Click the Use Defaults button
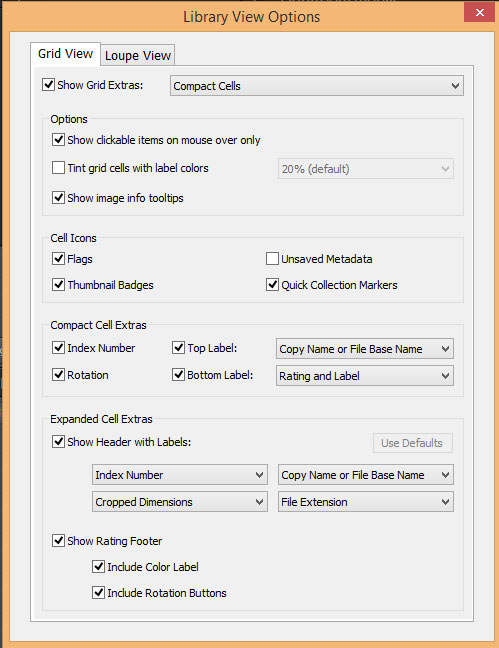The height and width of the screenshot is (648, 499). [413, 443]
